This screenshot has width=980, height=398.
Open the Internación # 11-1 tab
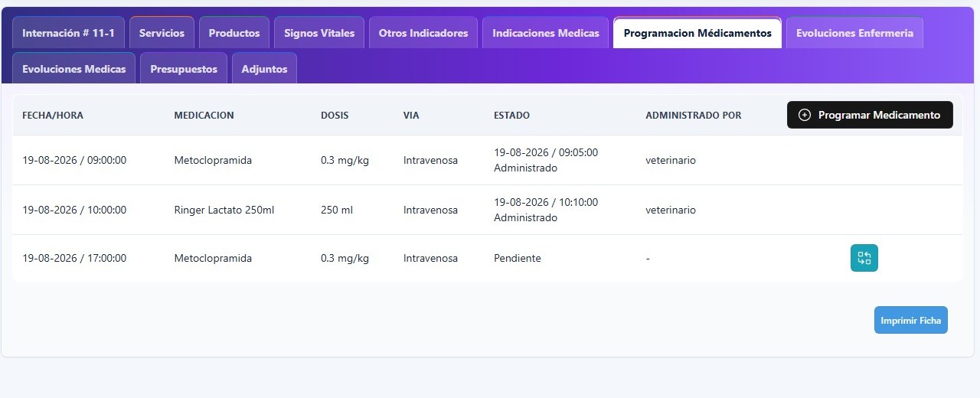point(68,33)
